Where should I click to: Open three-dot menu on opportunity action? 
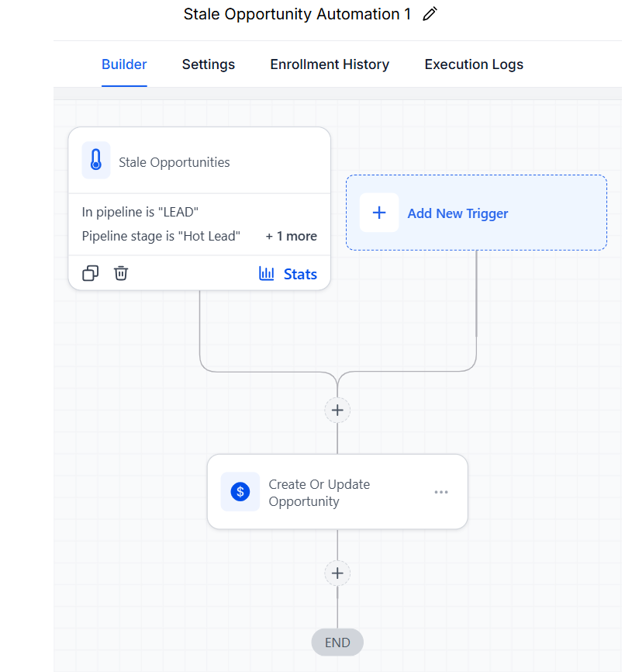coord(441,492)
